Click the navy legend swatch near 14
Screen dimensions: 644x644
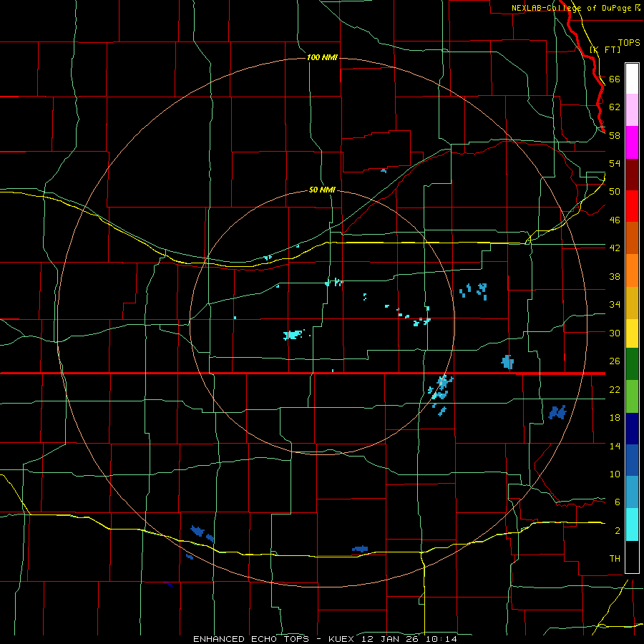[632, 429]
